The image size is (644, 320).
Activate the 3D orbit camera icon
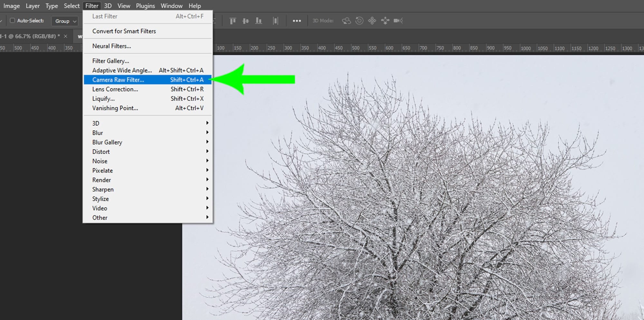pos(346,21)
